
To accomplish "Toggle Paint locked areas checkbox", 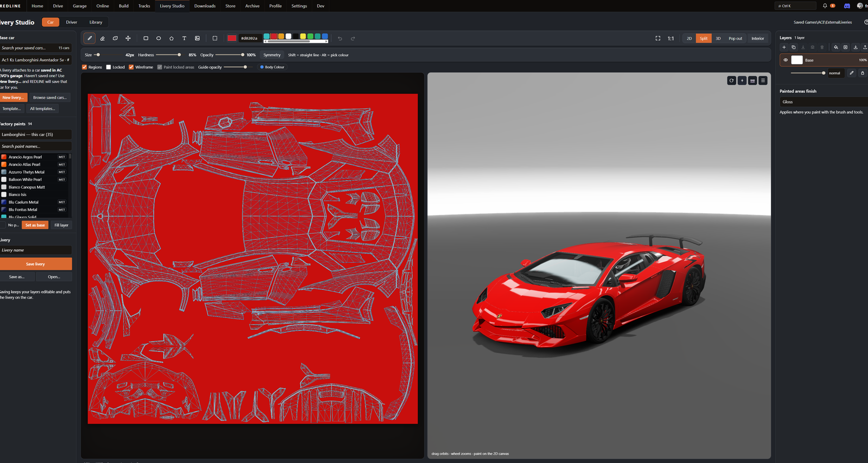I will pyautogui.click(x=159, y=67).
